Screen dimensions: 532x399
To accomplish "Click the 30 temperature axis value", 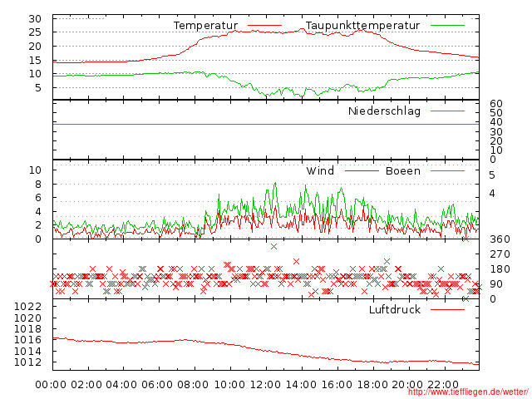I will (x=35, y=18).
